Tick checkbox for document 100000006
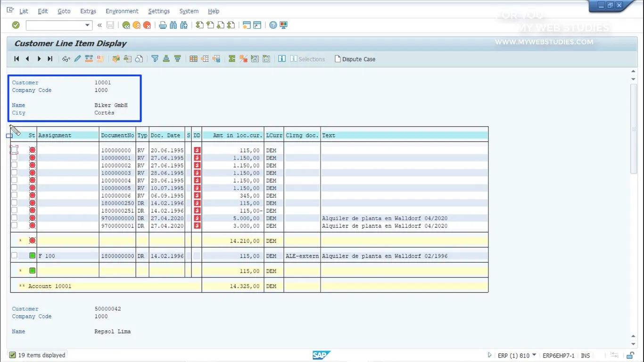644x362 pixels. [14, 195]
